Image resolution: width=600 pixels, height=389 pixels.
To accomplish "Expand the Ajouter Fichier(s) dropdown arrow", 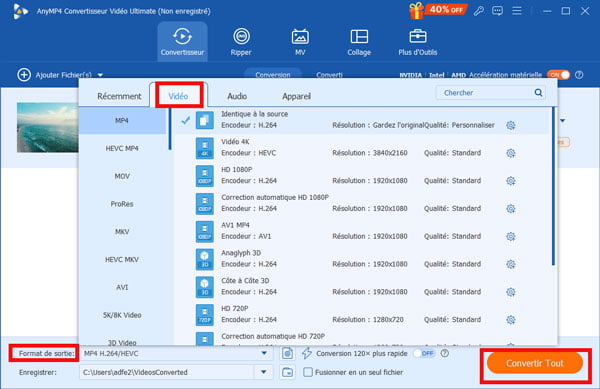I will pos(100,75).
